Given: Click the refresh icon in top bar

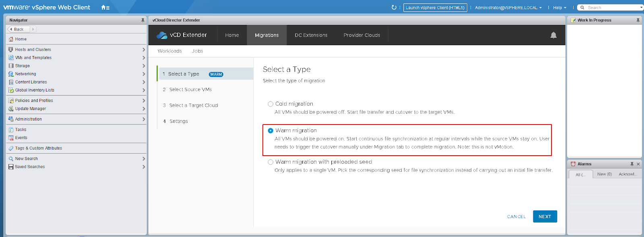Looking at the screenshot, I should pyautogui.click(x=394, y=7).
